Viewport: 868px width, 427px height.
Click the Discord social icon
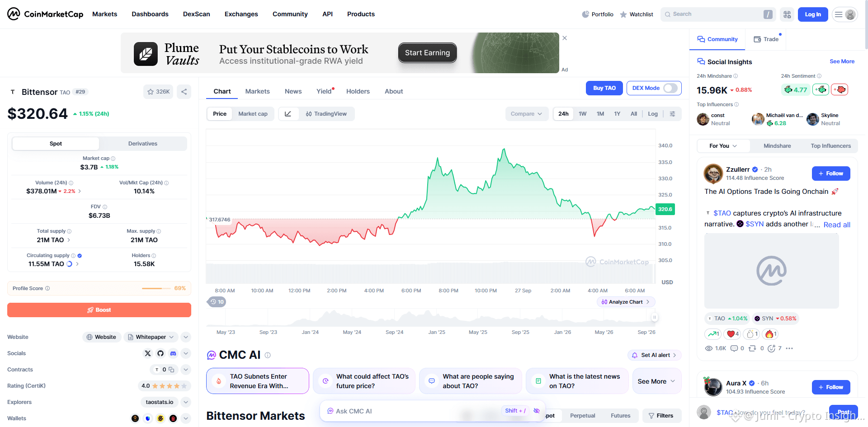[x=173, y=353]
